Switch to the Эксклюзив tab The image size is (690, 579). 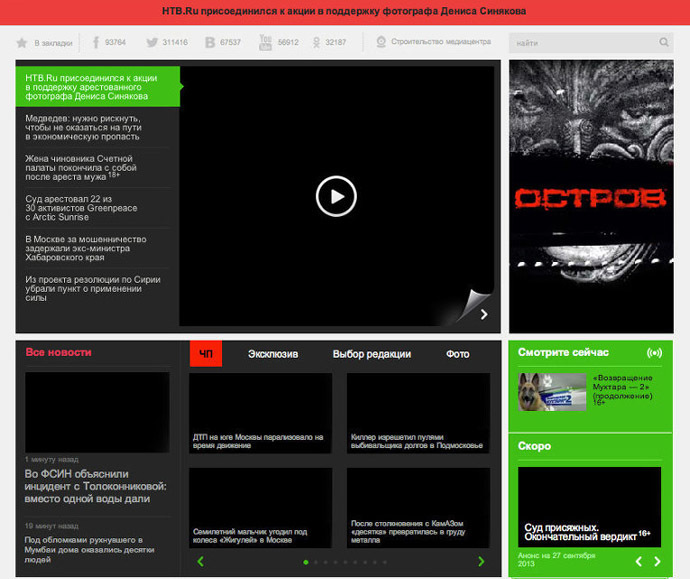pyautogui.click(x=273, y=354)
